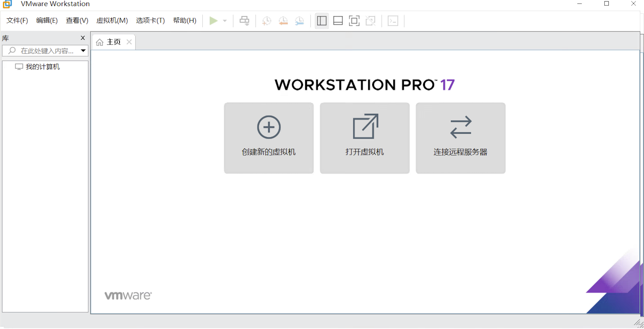The image size is (644, 329).
Task: Revert the virtual machine to its snapshot
Action: coord(283,20)
